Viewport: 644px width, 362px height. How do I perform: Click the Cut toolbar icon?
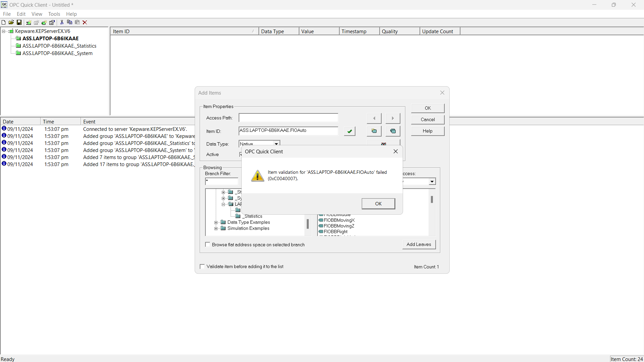[x=62, y=22]
